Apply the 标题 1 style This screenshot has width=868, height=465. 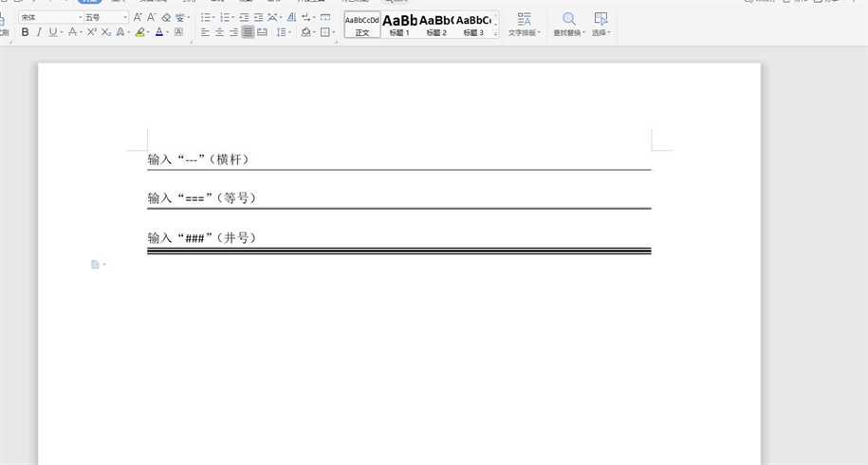pos(399,25)
